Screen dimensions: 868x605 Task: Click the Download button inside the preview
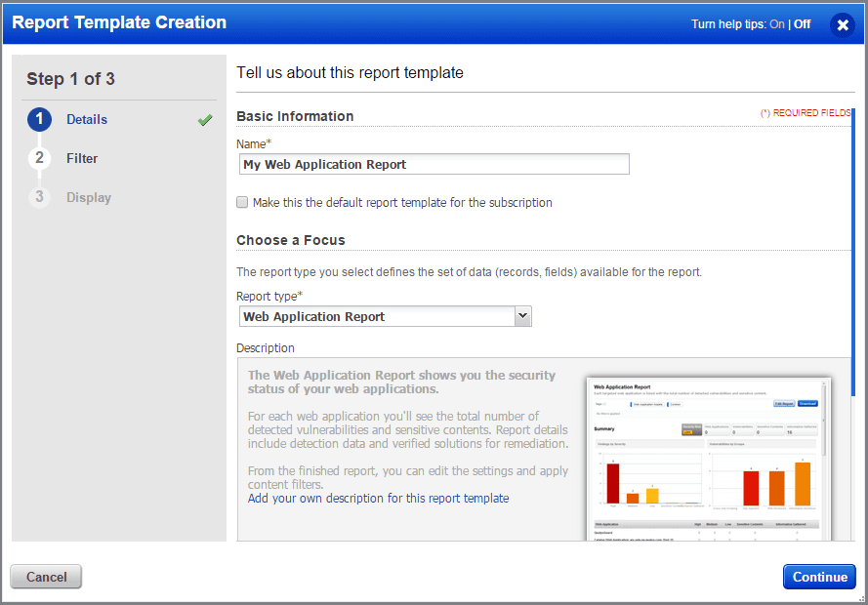(808, 404)
